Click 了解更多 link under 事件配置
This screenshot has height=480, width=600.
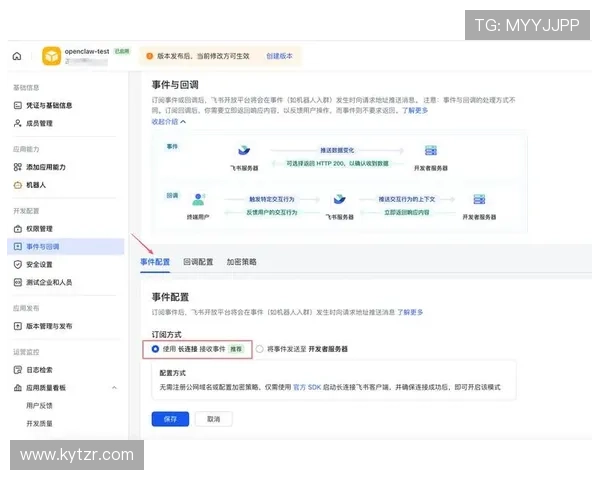(x=410, y=312)
